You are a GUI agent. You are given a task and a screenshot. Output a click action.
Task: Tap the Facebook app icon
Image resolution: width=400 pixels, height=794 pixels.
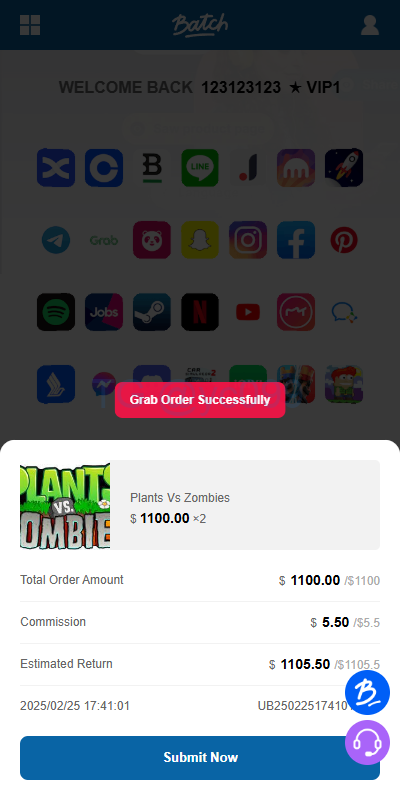point(296,240)
